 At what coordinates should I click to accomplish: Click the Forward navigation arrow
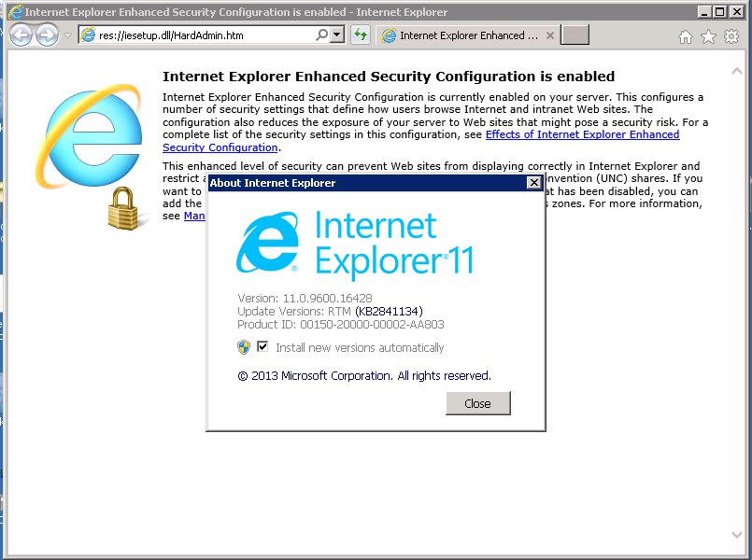click(x=47, y=35)
